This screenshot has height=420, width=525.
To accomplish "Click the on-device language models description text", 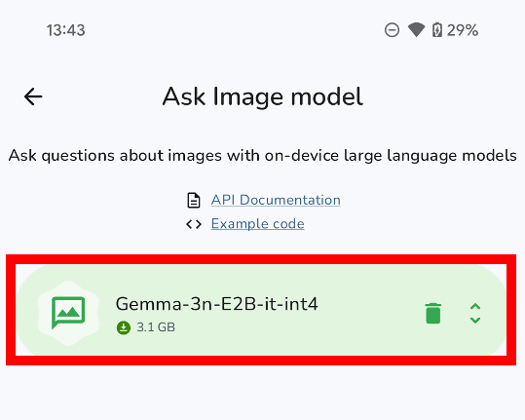I will coord(263,155).
